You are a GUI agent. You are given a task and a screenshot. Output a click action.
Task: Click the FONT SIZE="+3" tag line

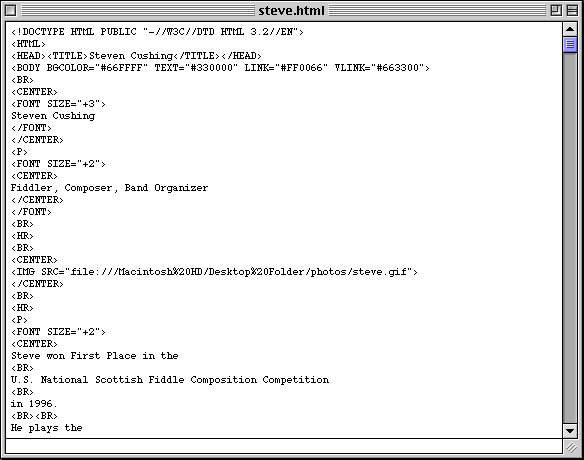click(x=58, y=104)
